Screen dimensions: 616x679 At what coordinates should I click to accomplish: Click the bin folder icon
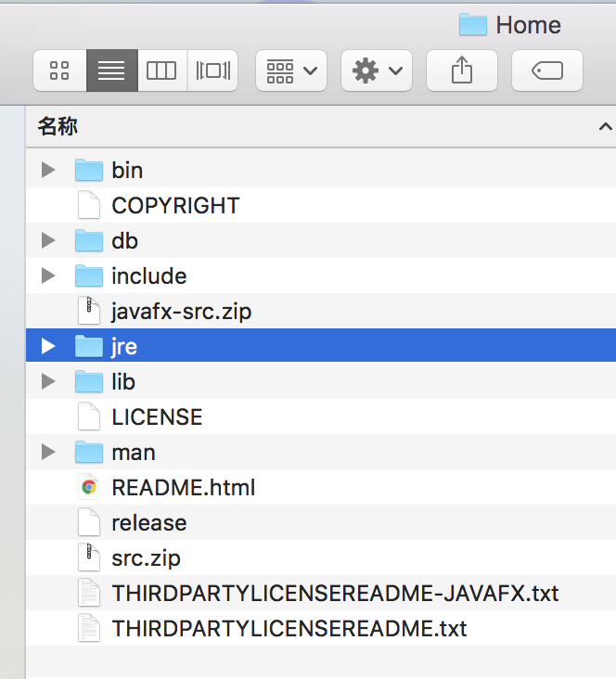[89, 170]
